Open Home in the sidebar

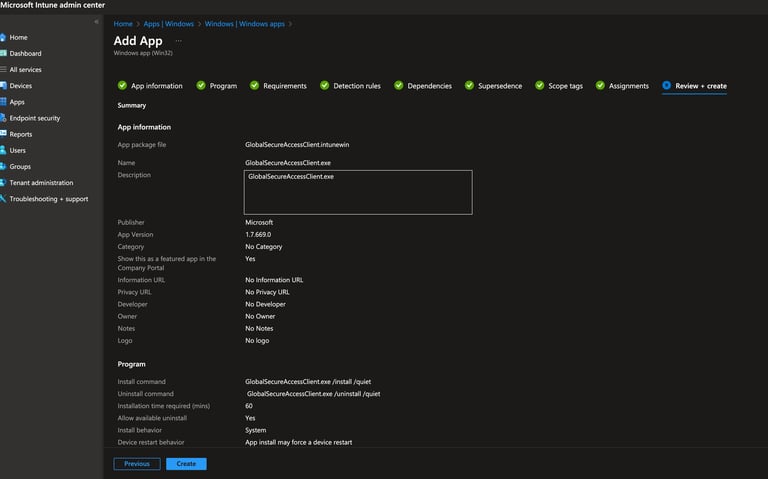(19, 37)
